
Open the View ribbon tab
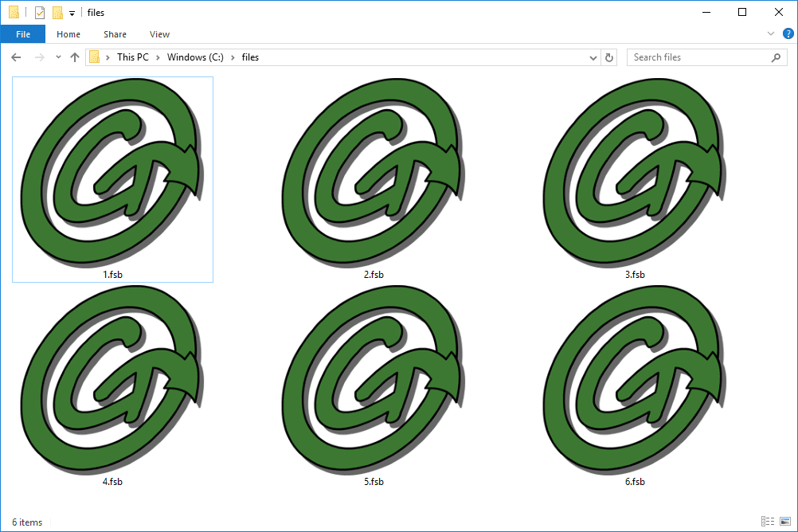(x=159, y=34)
